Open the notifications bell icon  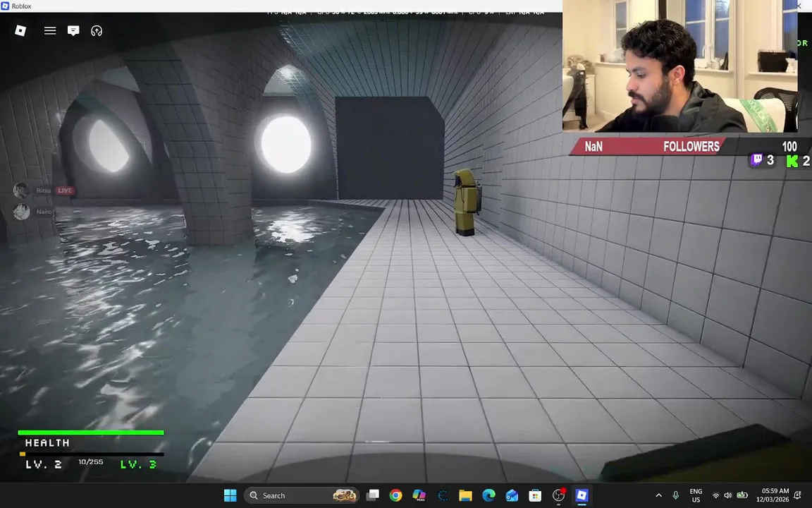pos(798,495)
